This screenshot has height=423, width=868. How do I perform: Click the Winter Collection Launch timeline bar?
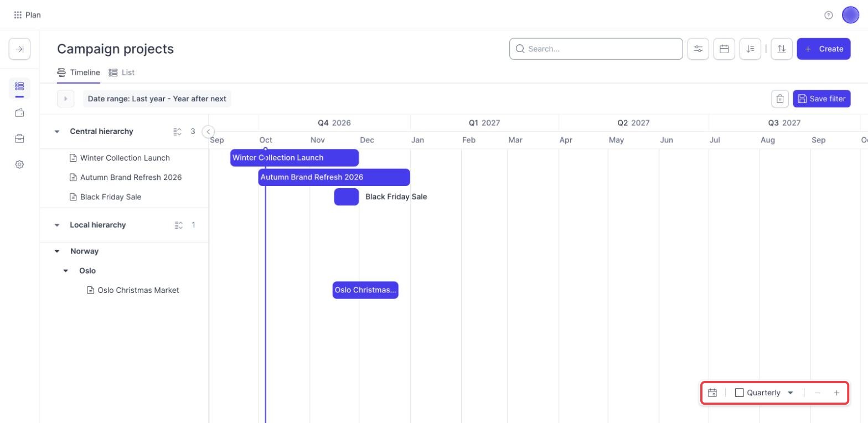click(x=294, y=158)
